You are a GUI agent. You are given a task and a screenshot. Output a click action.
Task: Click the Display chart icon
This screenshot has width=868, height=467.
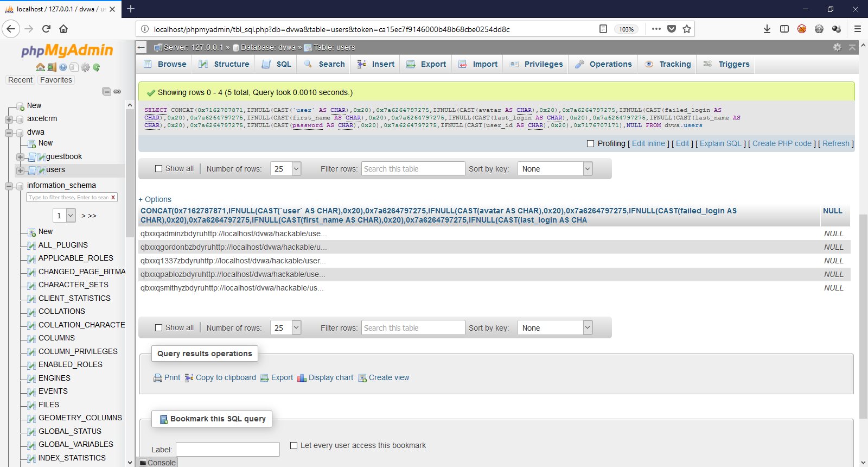click(302, 378)
